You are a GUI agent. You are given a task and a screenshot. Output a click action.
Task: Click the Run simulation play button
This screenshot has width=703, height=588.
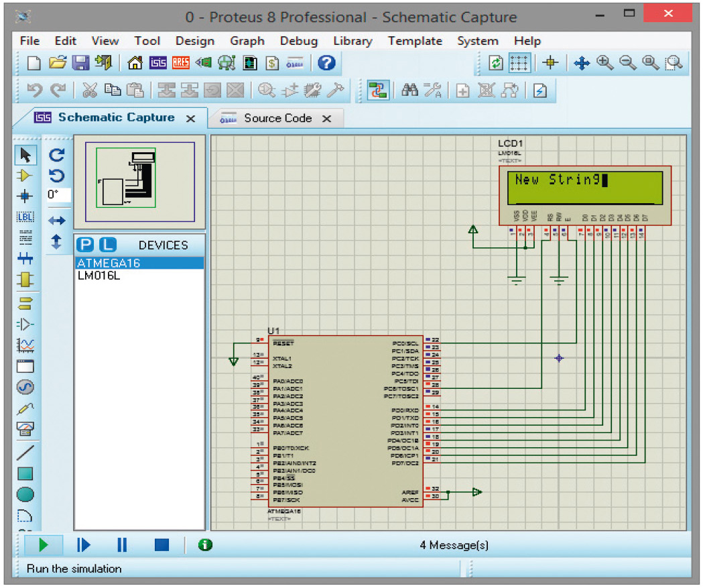pyautogui.click(x=44, y=544)
